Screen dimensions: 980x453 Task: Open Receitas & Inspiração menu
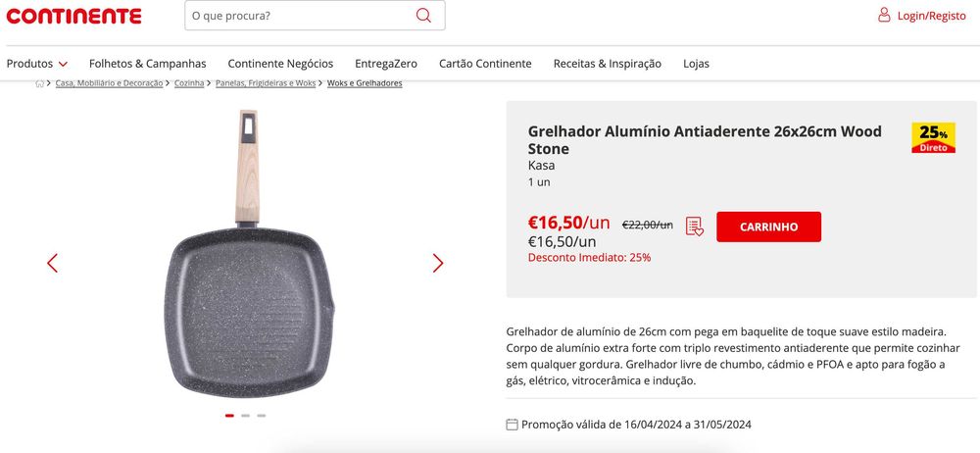[x=607, y=64]
